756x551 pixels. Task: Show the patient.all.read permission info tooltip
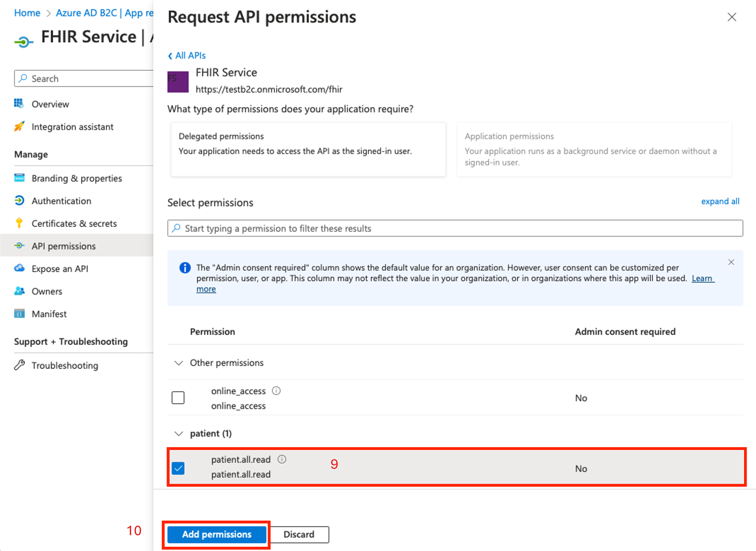[x=282, y=459]
